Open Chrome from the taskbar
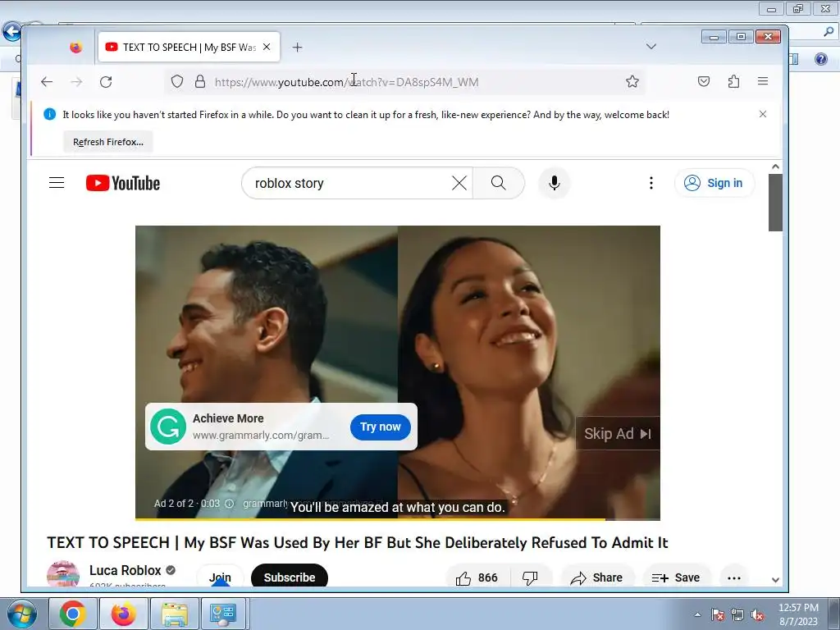 [73, 614]
